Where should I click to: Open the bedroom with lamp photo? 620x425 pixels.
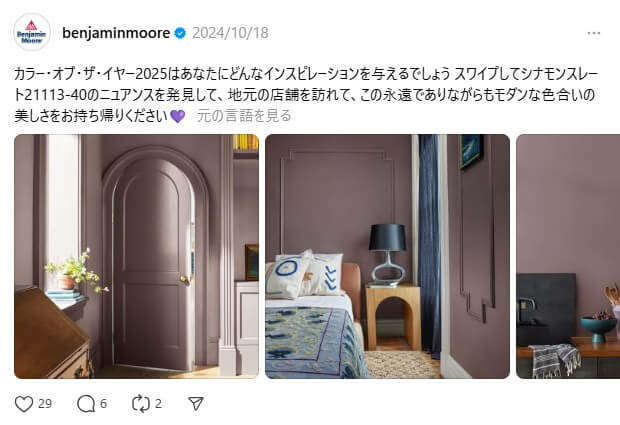(388, 257)
